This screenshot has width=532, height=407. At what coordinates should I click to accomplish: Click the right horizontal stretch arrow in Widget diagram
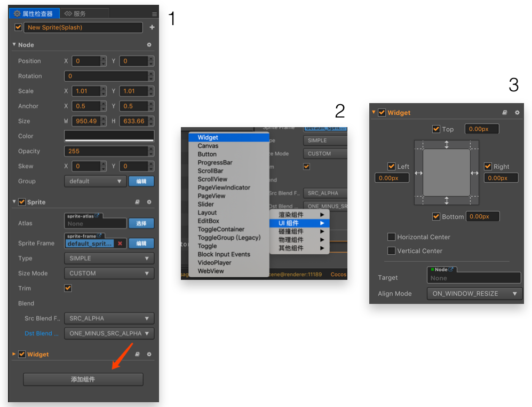coord(474,173)
